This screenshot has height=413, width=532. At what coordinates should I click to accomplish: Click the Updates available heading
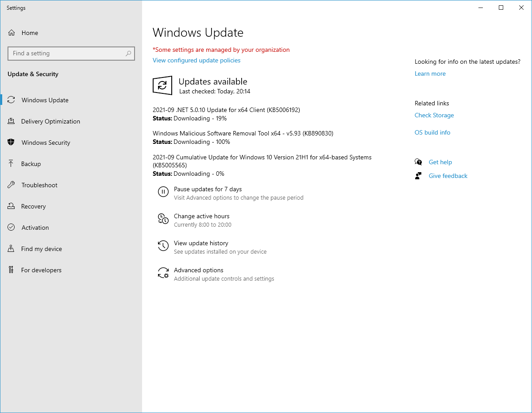[x=213, y=81]
